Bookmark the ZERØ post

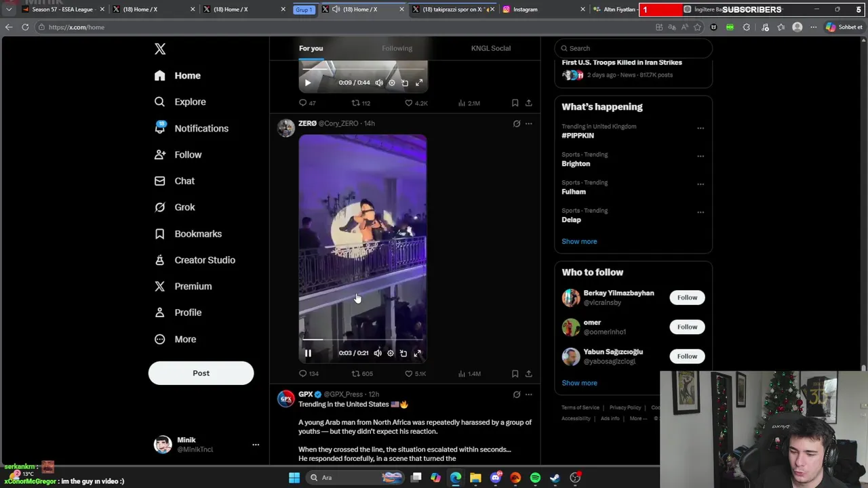point(515,373)
